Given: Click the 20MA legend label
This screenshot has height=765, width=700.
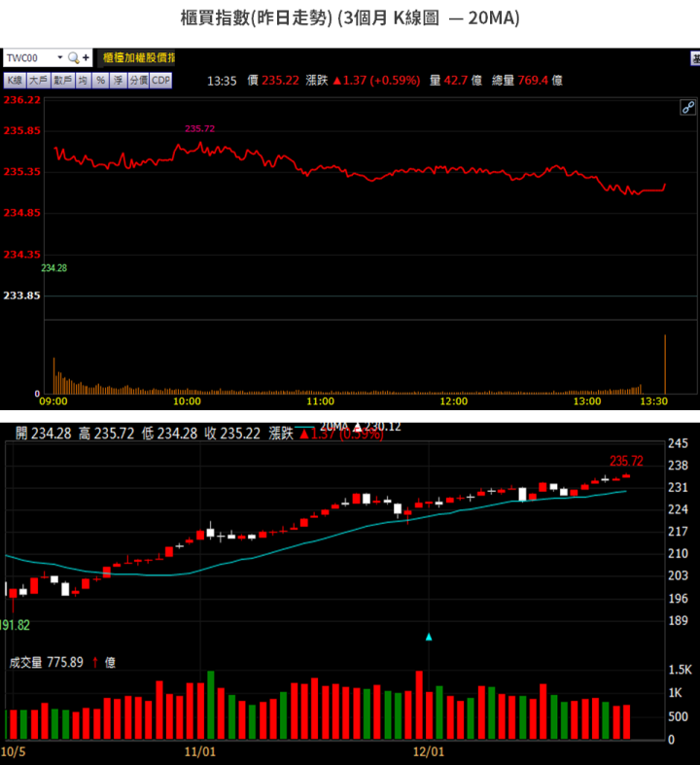Looking at the screenshot, I should (x=334, y=427).
